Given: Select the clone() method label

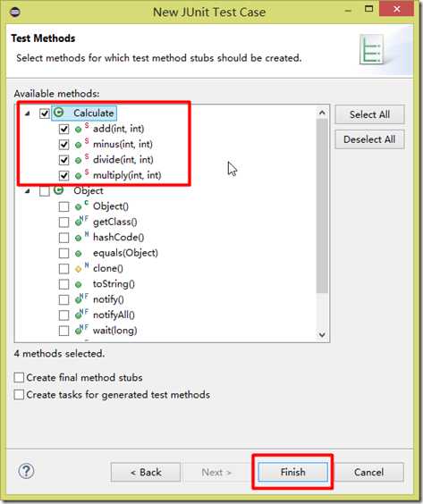Looking at the screenshot, I should [107, 268].
